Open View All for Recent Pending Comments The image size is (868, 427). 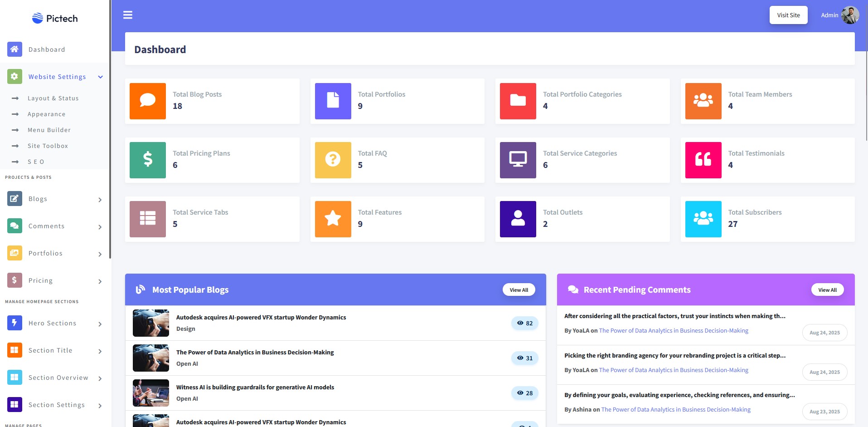(828, 290)
